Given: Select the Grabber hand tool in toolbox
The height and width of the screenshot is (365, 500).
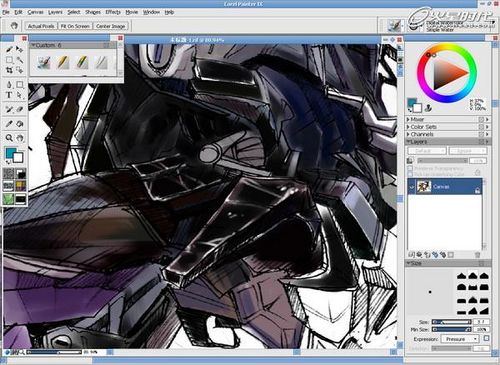Looking at the screenshot, I should (20, 137).
